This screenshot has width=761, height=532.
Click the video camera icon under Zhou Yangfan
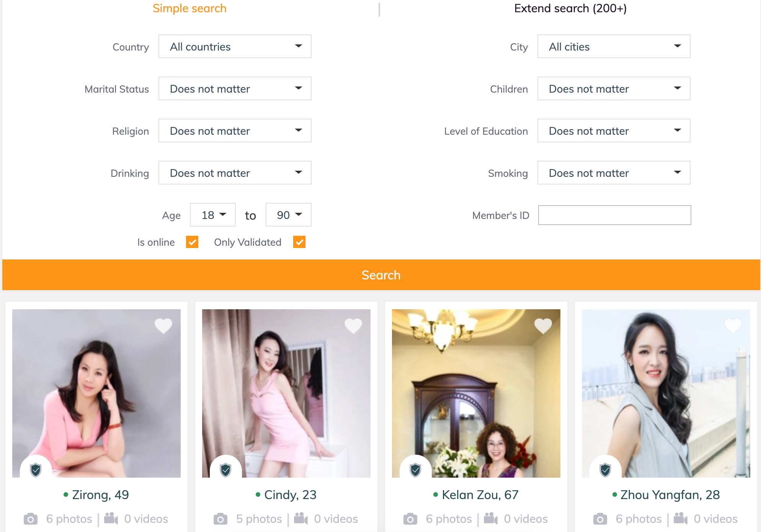point(681,519)
